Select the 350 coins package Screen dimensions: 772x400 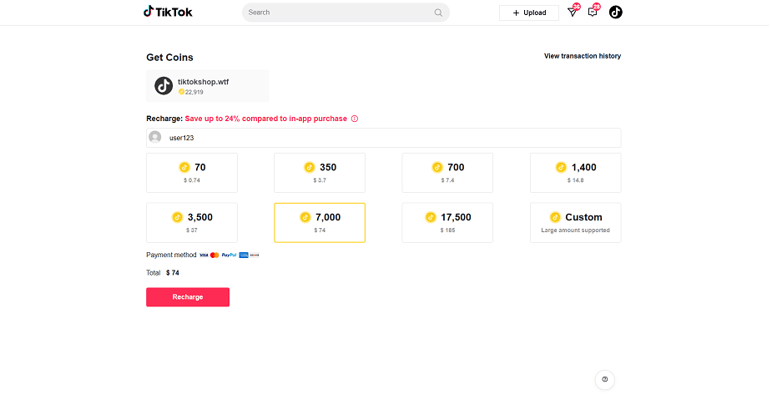tap(320, 173)
